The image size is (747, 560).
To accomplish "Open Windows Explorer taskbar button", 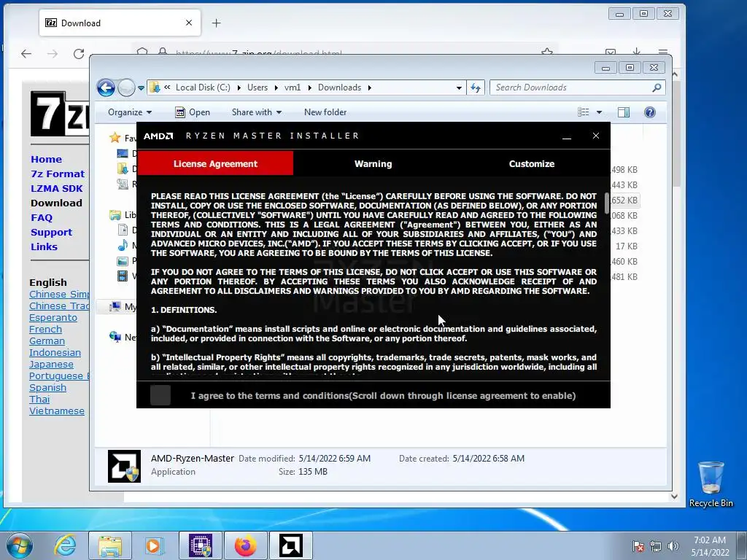I will pos(110,545).
